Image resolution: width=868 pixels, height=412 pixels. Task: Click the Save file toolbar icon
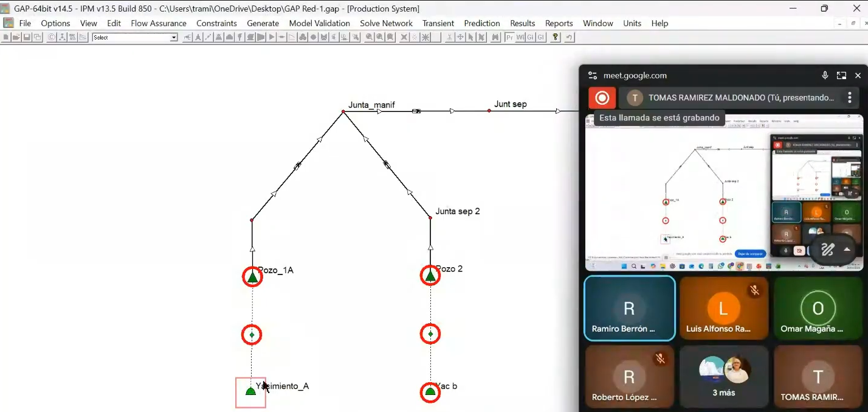point(27,37)
